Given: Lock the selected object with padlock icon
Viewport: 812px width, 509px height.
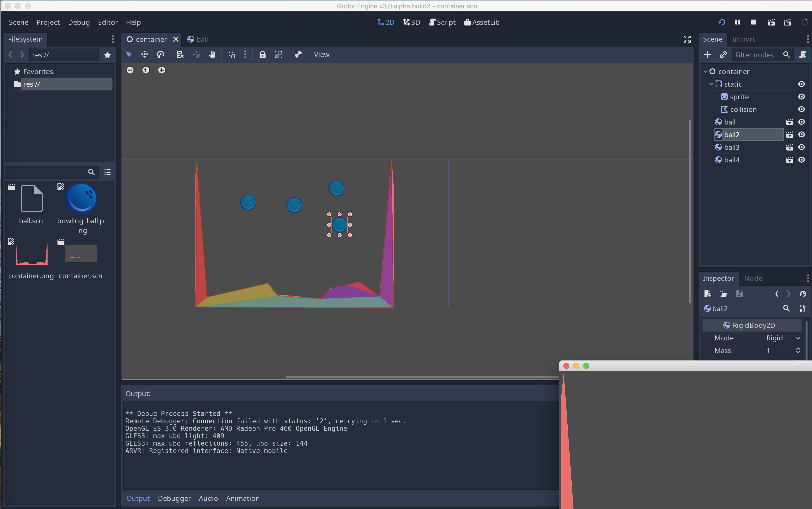Looking at the screenshot, I should tap(262, 54).
